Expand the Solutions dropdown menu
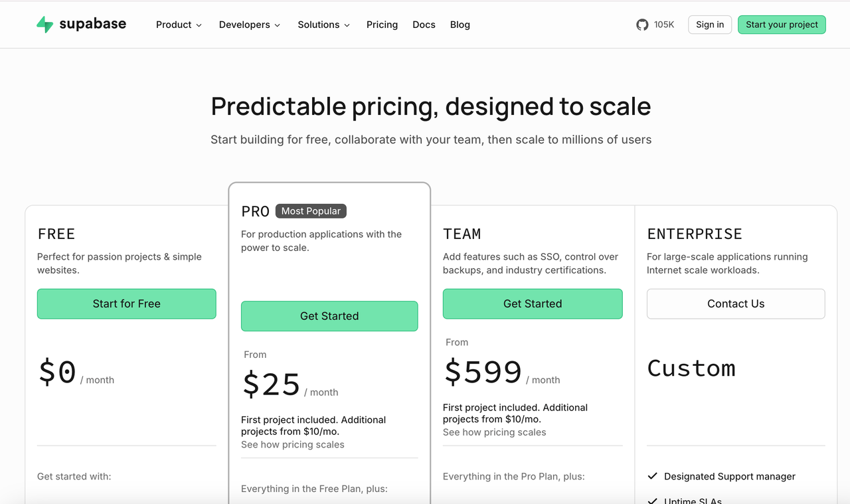 tap(323, 25)
